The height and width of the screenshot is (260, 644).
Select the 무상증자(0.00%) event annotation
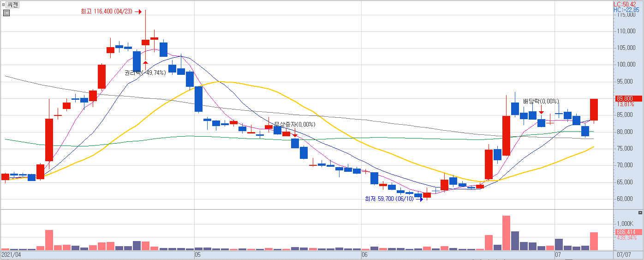click(295, 124)
